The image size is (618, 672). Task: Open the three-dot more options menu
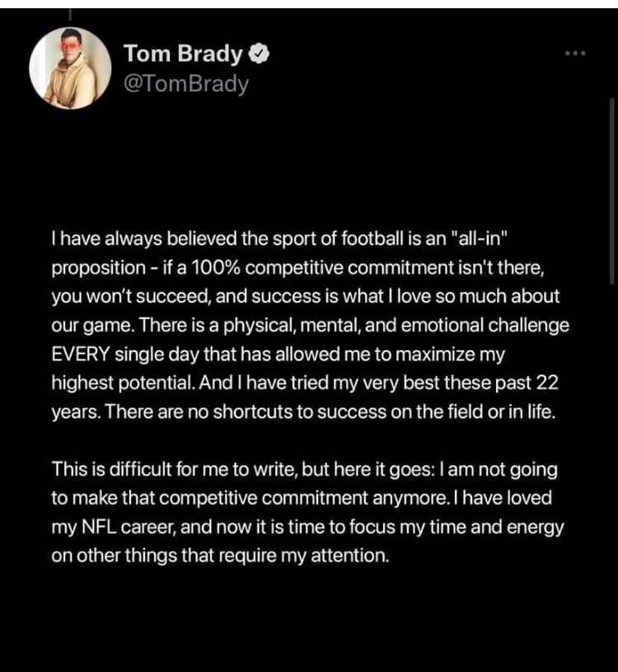tap(575, 53)
